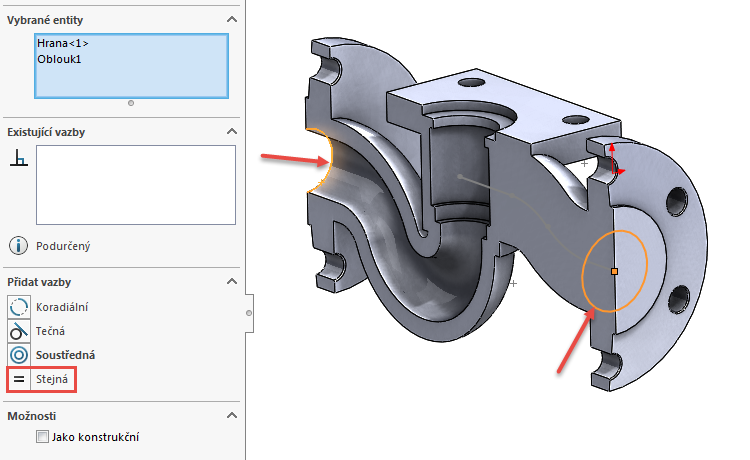Click the Přidat vazby heading
Viewport: 750px width, 460px height.
pyautogui.click(x=39, y=282)
